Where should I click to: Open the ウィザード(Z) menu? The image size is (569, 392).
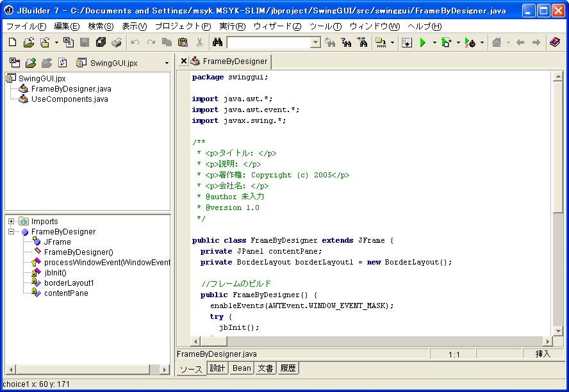pyautogui.click(x=277, y=26)
